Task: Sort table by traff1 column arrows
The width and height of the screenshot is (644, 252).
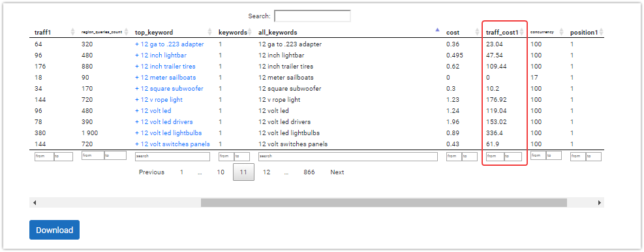Action: click(x=73, y=32)
